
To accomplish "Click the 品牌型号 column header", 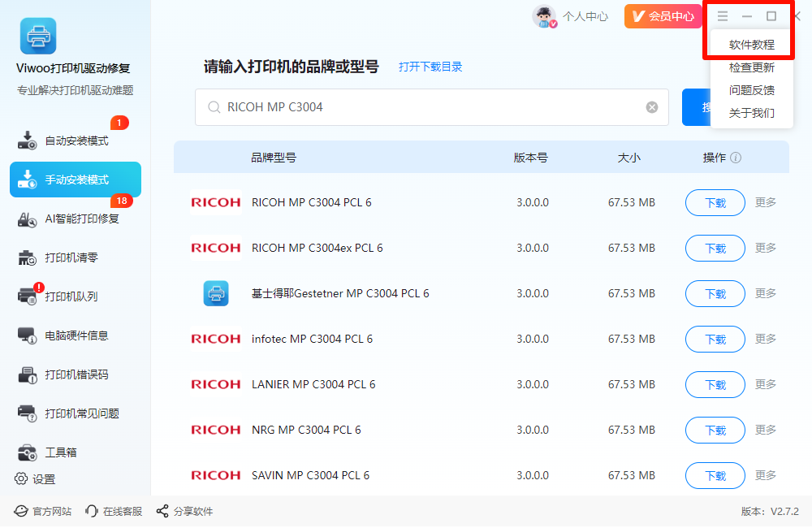I will (274, 158).
